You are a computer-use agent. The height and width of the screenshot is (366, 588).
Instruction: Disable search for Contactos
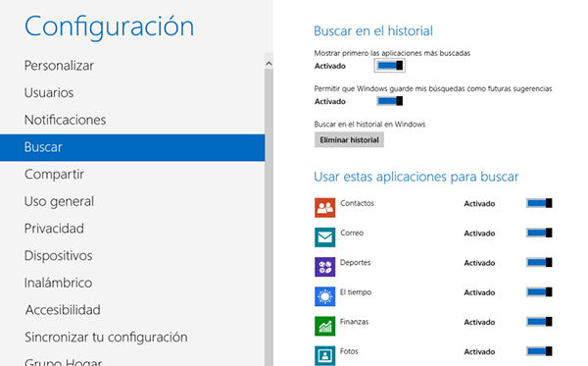point(539,203)
